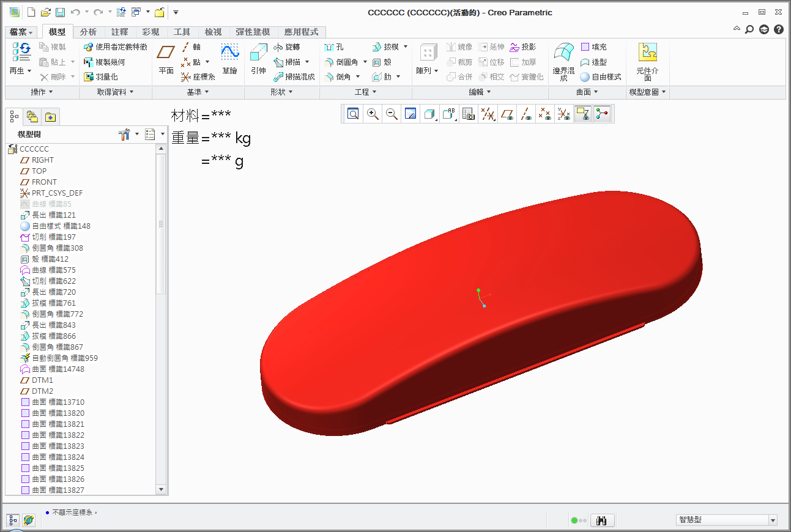791x532 pixels.
Task: Click the zoom in magnifier icon
Action: click(x=372, y=114)
